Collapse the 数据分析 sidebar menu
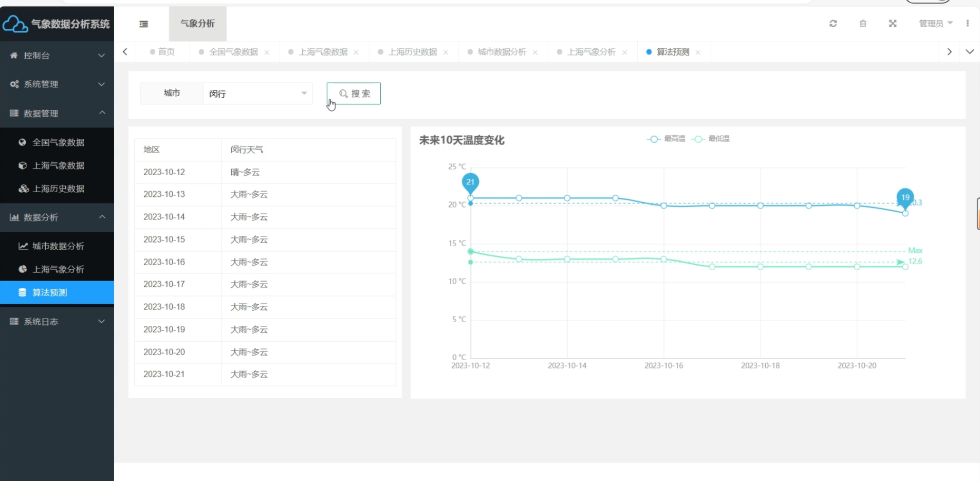This screenshot has height=481, width=980. [57, 217]
